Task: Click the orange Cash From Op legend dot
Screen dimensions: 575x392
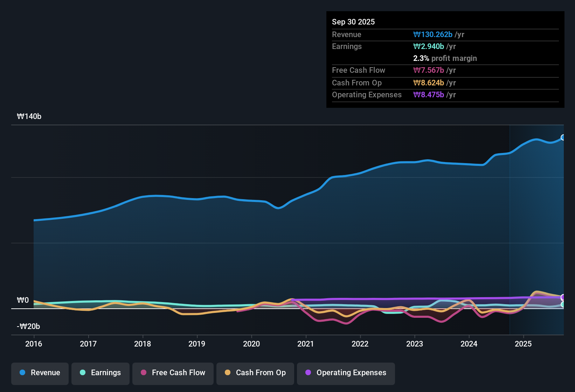Action: pos(227,373)
